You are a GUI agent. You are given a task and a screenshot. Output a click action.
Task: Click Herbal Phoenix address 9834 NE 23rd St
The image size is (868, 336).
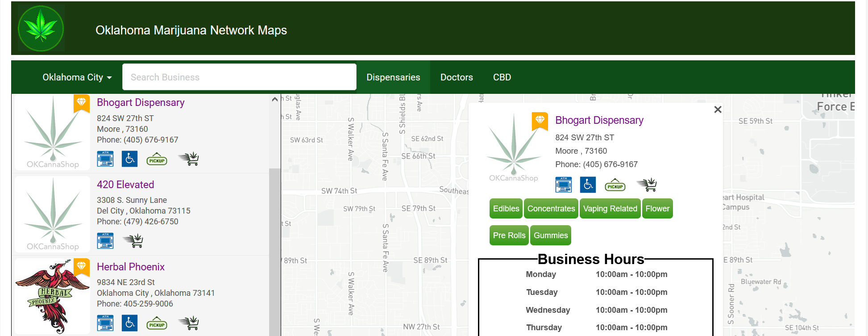126,282
